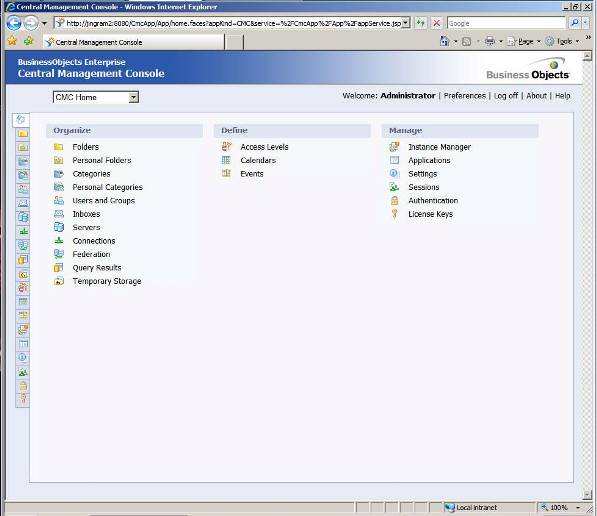This screenshot has height=516, width=597.
Task: Show more toolbar commands with the double chevron
Action: [588, 37]
